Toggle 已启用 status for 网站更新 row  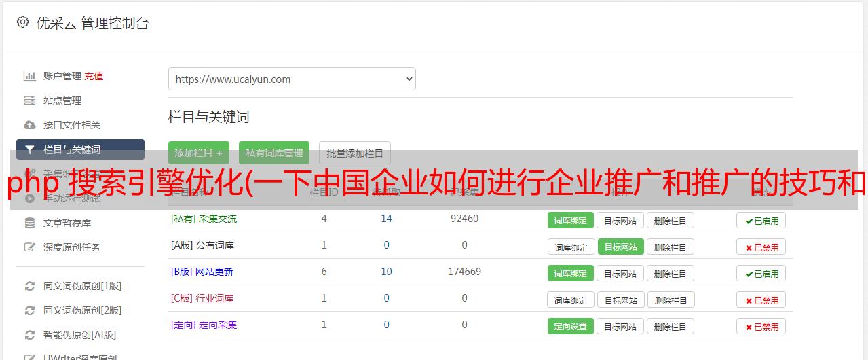click(x=761, y=273)
